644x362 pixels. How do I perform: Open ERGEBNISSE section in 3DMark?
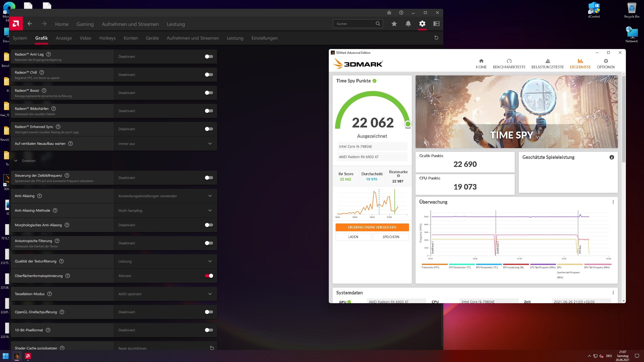[x=580, y=64]
